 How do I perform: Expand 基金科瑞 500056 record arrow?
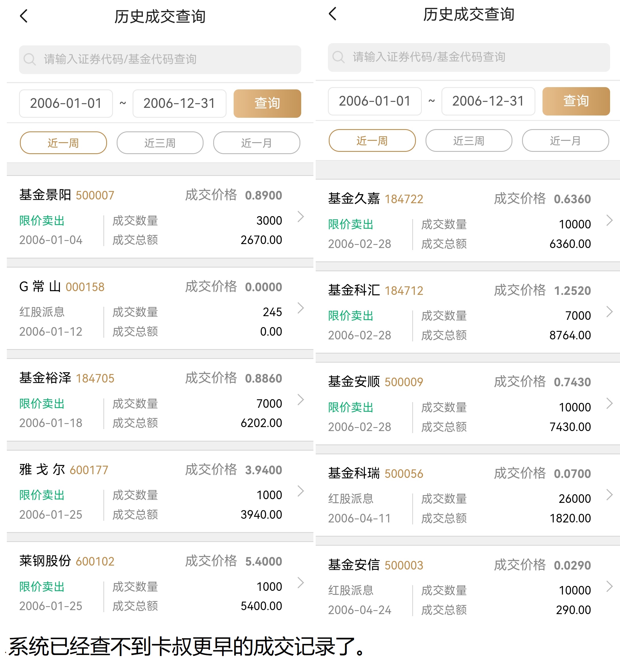point(609,495)
